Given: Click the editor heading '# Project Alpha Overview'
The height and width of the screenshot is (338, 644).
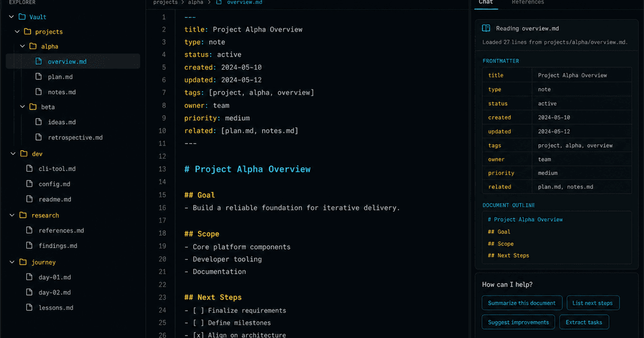Looking at the screenshot, I should pyautogui.click(x=247, y=169).
